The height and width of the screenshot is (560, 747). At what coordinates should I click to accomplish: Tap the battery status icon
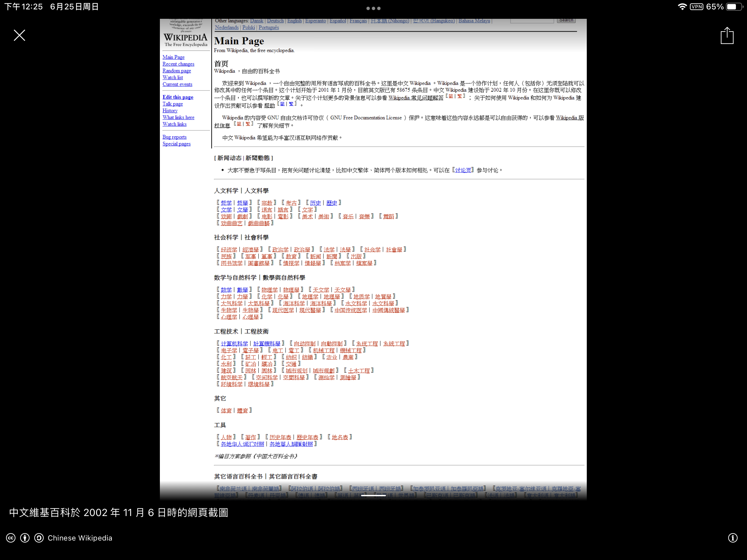click(734, 7)
